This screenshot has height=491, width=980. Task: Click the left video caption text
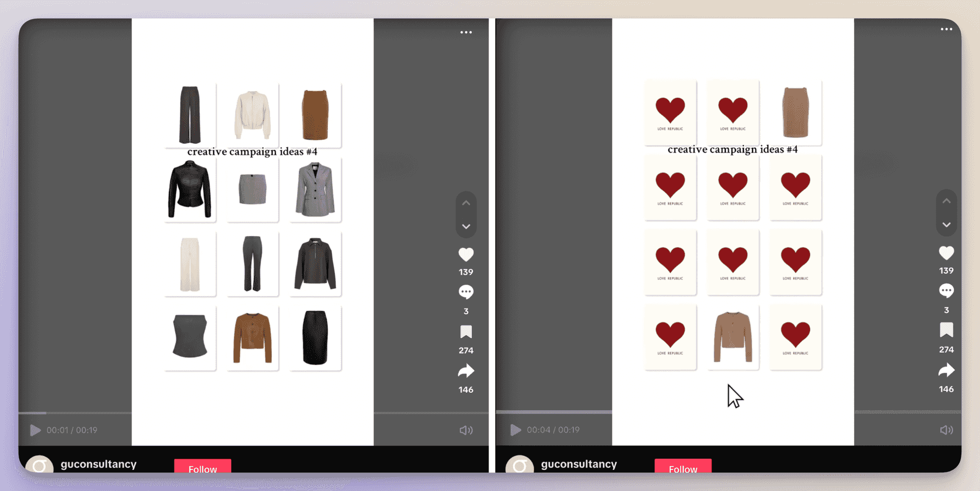point(252,152)
